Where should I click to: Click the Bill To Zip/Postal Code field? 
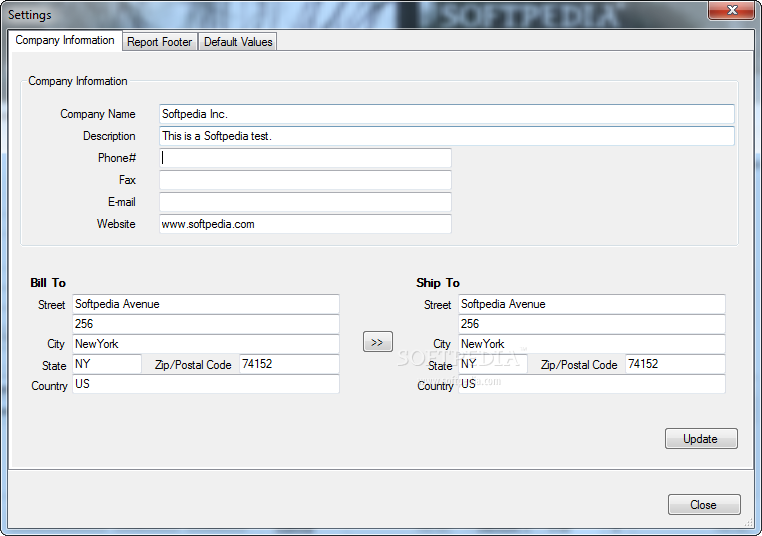point(289,364)
